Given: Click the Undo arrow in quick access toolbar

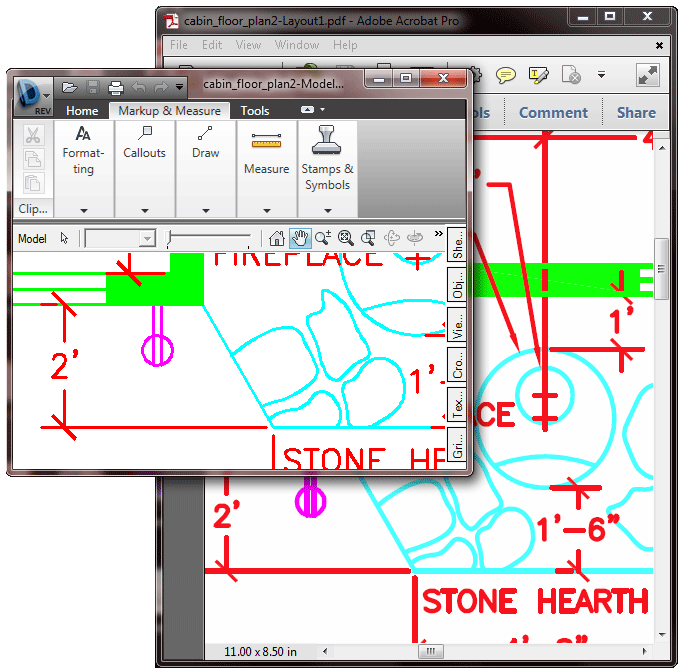Looking at the screenshot, I should 139,87.
